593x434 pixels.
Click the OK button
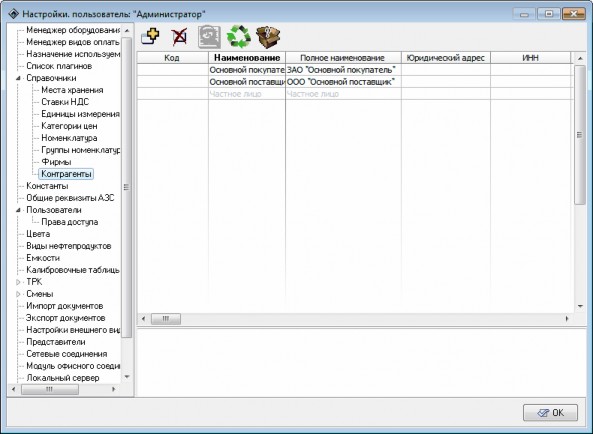coord(550,412)
